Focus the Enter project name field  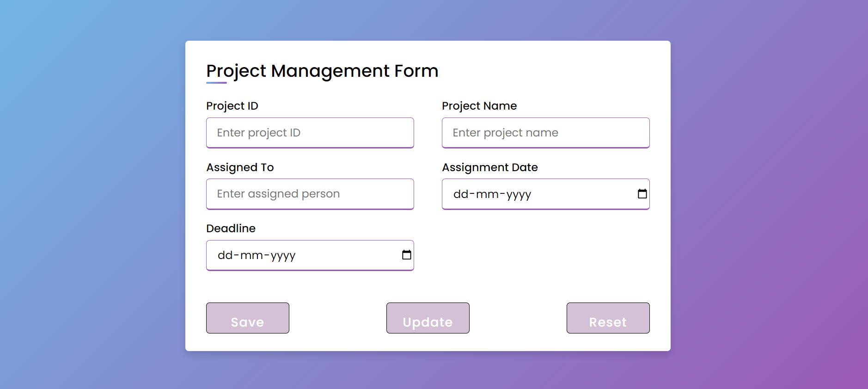point(545,133)
